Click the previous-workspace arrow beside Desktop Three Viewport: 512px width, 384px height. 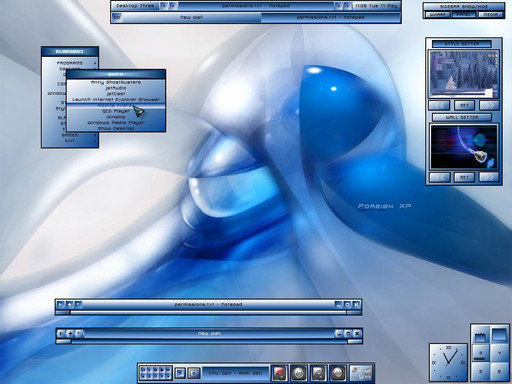(x=164, y=6)
